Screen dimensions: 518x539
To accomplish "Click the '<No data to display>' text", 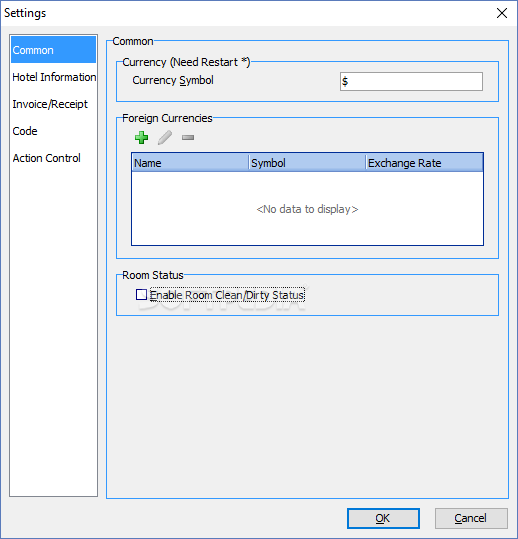I will [x=307, y=209].
